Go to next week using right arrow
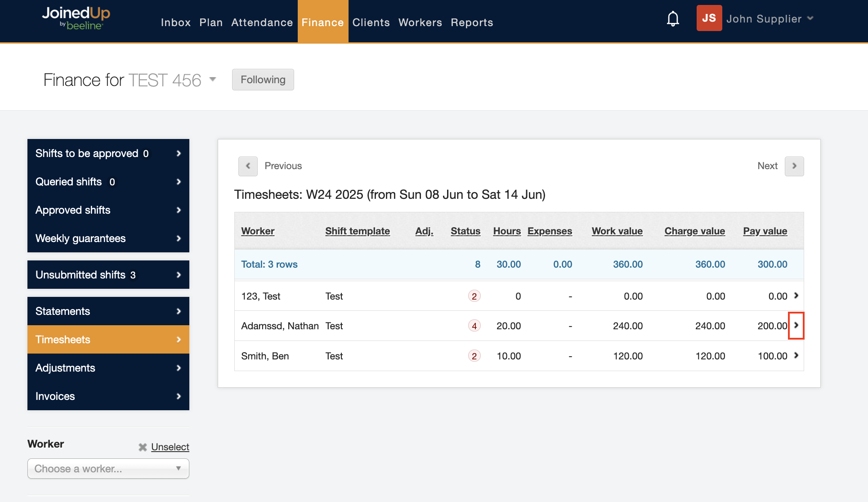This screenshot has height=502, width=868. tap(794, 166)
